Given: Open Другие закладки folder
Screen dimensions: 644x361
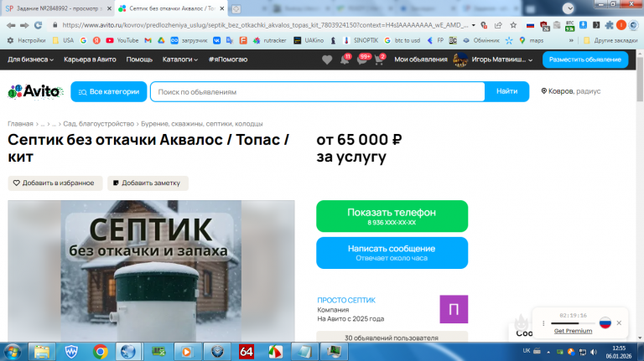Looking at the screenshot, I should coord(610,40).
